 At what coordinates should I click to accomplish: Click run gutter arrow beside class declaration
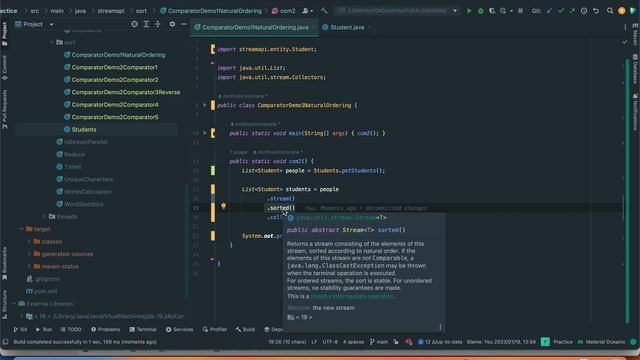(x=205, y=105)
